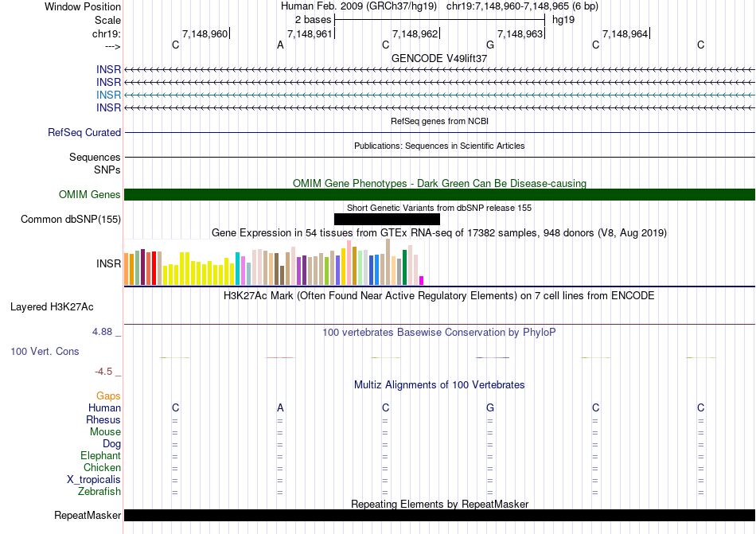Click the GENCODE V49lift37 track title
Viewport: 756px width, 534px height.
439,58
